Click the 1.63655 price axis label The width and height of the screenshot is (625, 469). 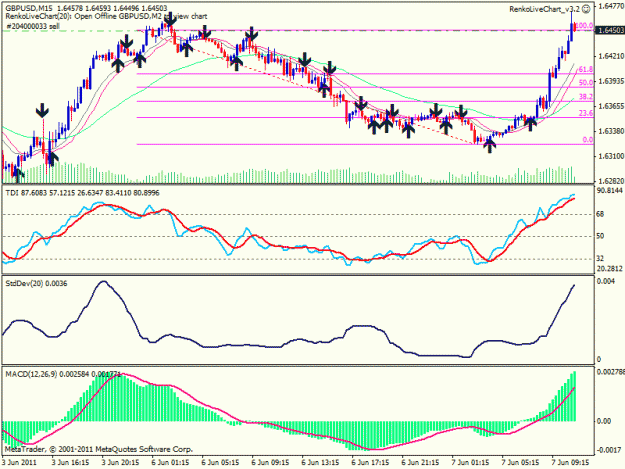click(x=609, y=106)
